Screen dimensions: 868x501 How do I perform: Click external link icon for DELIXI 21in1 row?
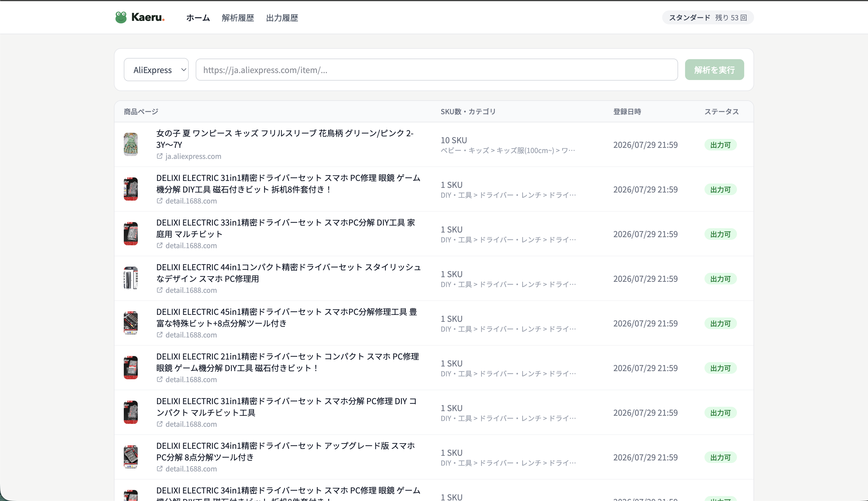[160, 379]
